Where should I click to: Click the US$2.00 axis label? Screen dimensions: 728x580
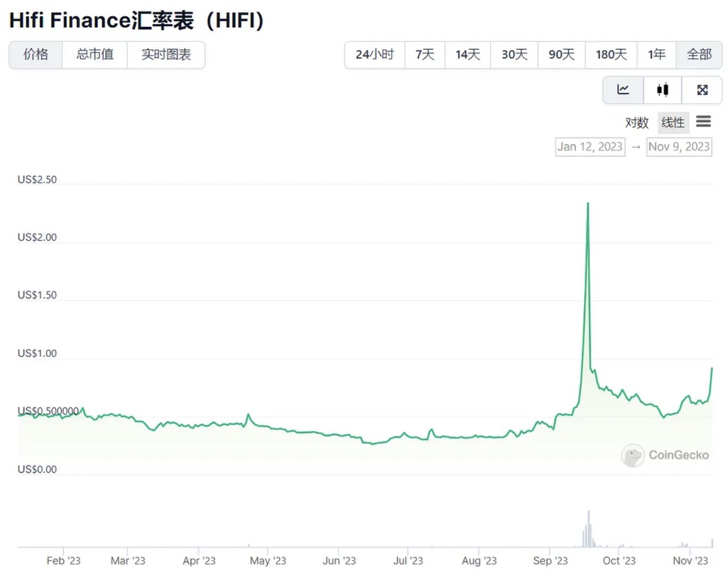pyautogui.click(x=37, y=237)
